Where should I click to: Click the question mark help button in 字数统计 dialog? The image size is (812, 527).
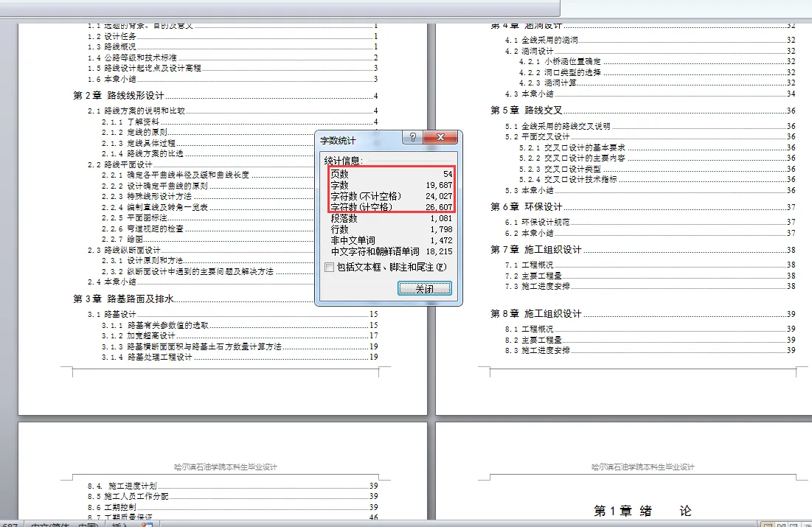pos(413,137)
